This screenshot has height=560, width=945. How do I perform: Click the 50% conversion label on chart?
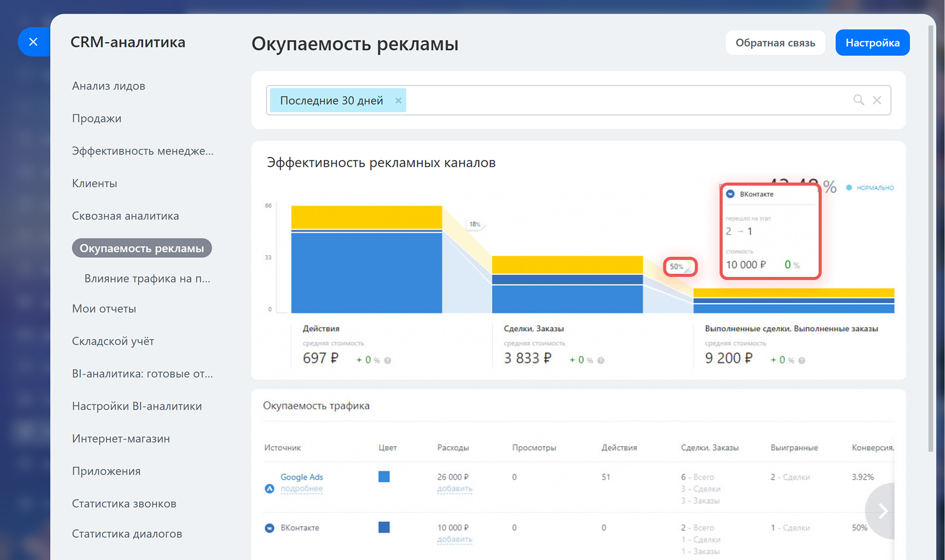676,267
